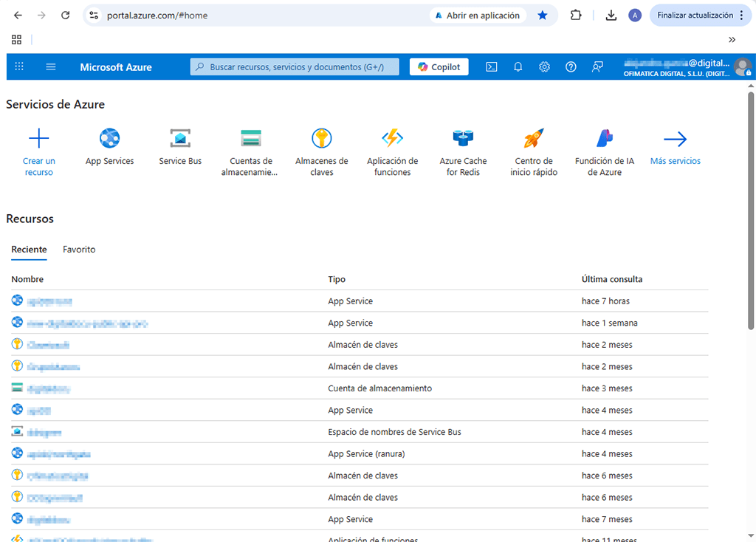Click Crear un recurso
This screenshot has height=542, width=756.
point(38,148)
